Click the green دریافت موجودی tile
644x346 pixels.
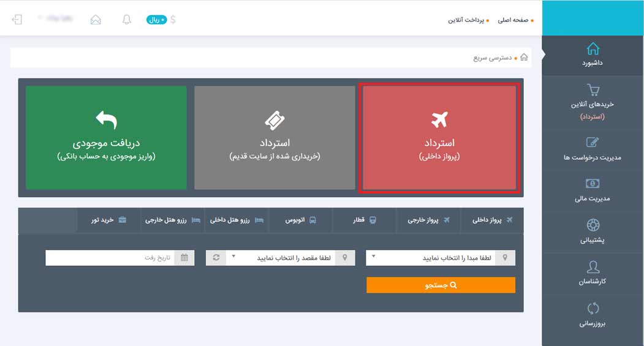pyautogui.click(x=106, y=138)
